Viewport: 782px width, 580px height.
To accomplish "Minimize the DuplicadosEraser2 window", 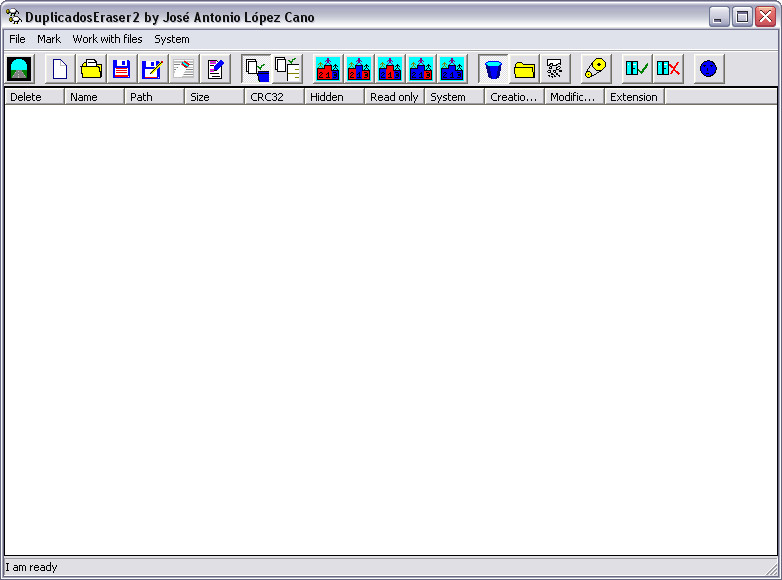I will tap(719, 16).
